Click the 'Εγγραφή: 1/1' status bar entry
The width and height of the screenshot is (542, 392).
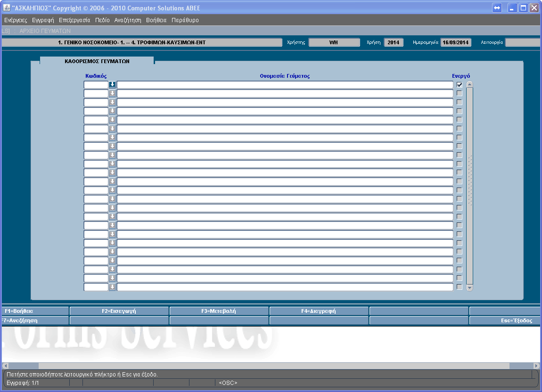pos(23,383)
